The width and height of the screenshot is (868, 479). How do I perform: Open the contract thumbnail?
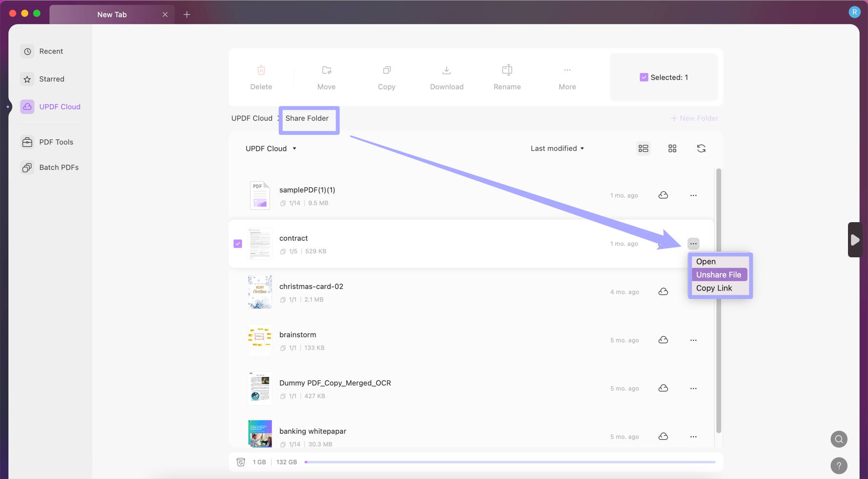(260, 244)
